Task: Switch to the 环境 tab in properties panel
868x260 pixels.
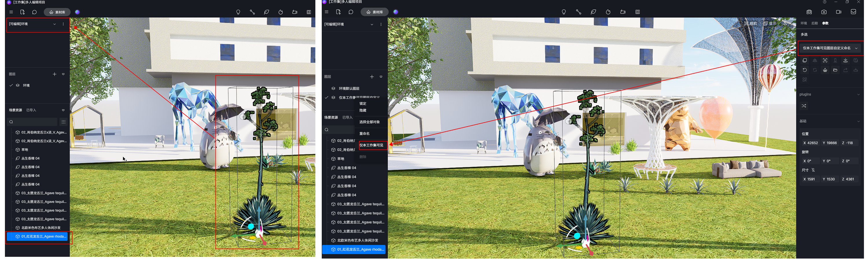Action: tap(804, 23)
